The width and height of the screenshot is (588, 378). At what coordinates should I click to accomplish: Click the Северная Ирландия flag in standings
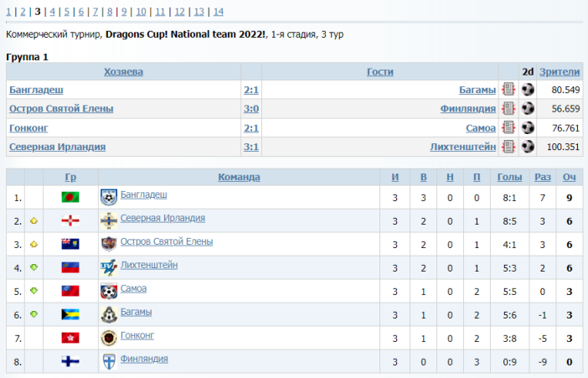70,220
